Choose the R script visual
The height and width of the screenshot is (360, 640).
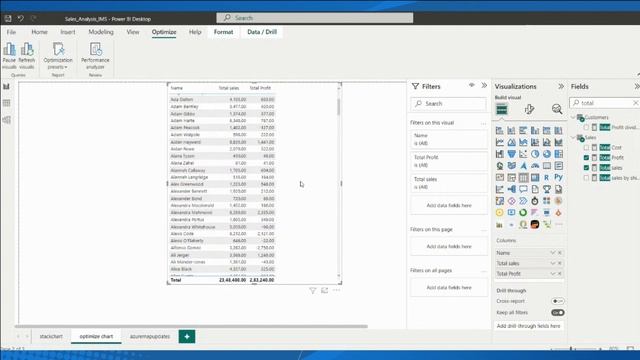(x=547, y=178)
